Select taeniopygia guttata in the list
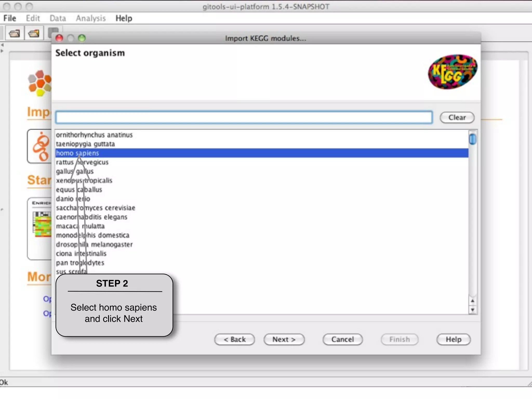This screenshot has height=399, width=532. click(262, 144)
